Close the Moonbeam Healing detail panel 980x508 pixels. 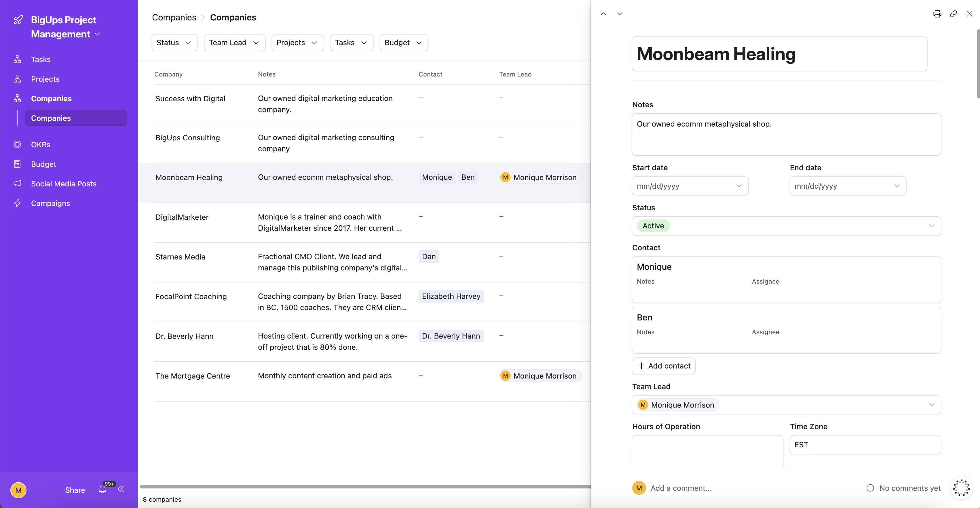tap(969, 14)
